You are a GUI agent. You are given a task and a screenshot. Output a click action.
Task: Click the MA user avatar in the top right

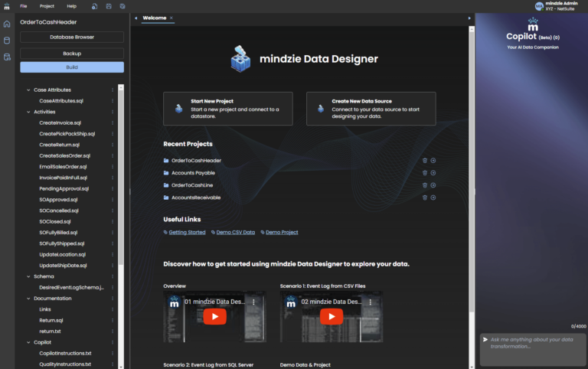539,6
